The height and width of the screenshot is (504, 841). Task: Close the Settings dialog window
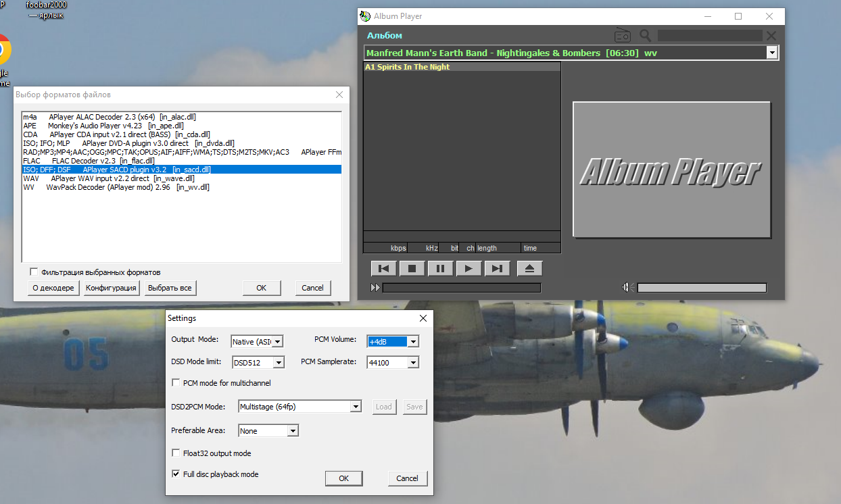click(x=423, y=318)
